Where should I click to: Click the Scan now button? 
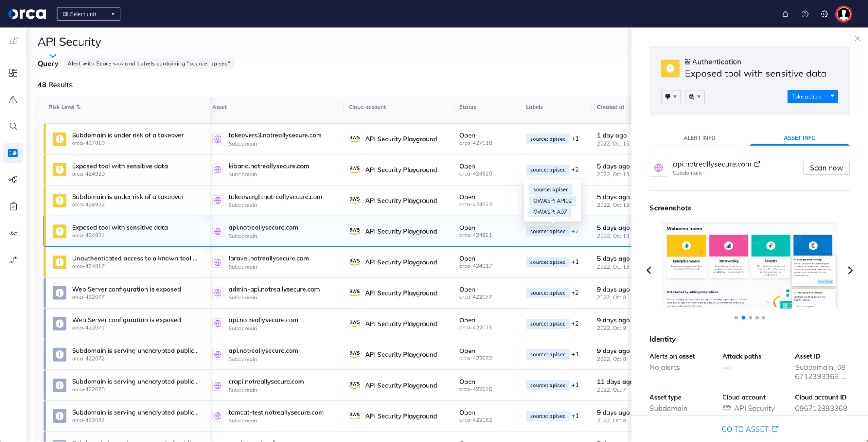tap(826, 168)
